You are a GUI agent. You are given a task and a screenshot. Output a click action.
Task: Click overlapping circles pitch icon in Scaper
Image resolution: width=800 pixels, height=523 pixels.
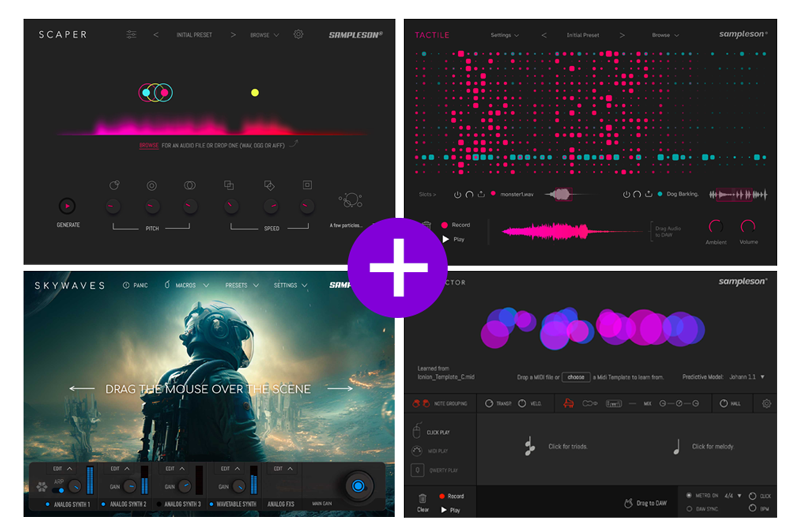click(190, 185)
